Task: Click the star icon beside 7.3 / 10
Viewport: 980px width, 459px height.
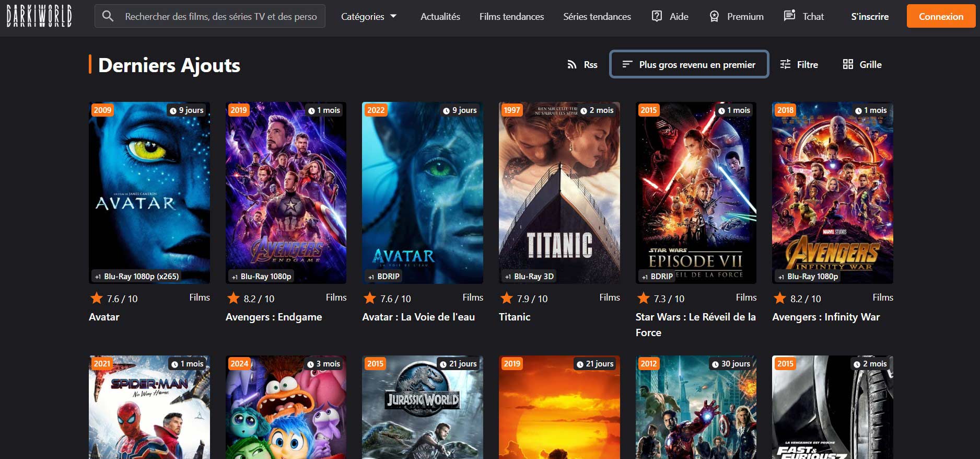Action: pos(643,298)
